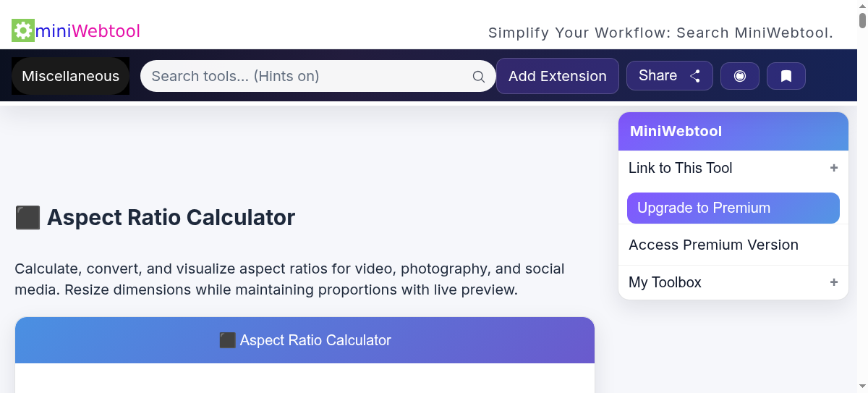
Task: Click the bookmark icon button
Action: pos(786,76)
